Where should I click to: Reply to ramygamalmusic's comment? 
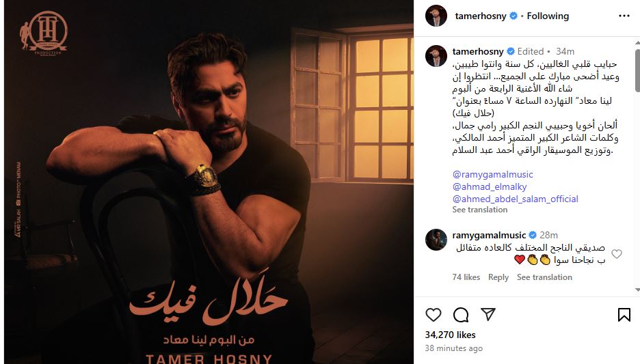point(498,277)
